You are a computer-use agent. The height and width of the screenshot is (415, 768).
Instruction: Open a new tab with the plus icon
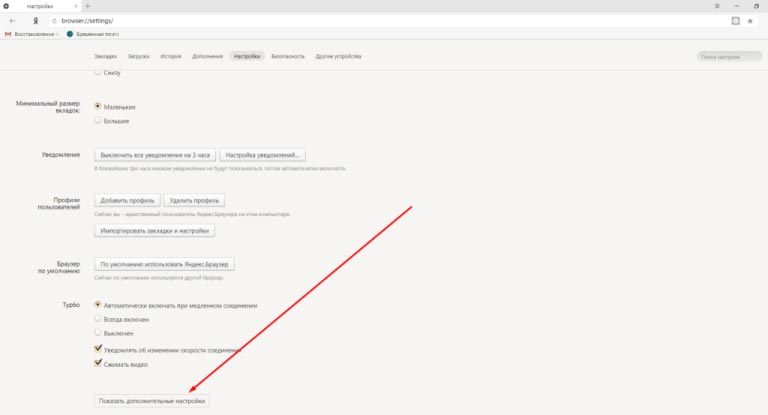tap(88, 6)
